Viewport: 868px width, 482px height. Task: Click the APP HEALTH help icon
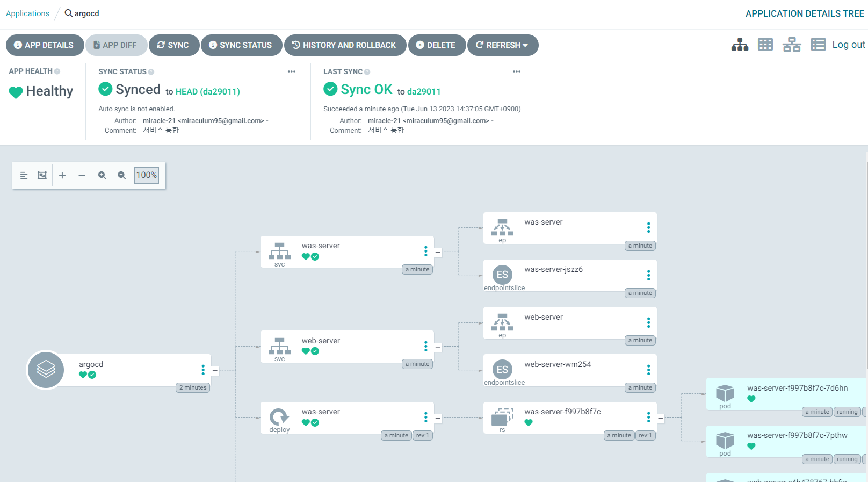[57, 71]
